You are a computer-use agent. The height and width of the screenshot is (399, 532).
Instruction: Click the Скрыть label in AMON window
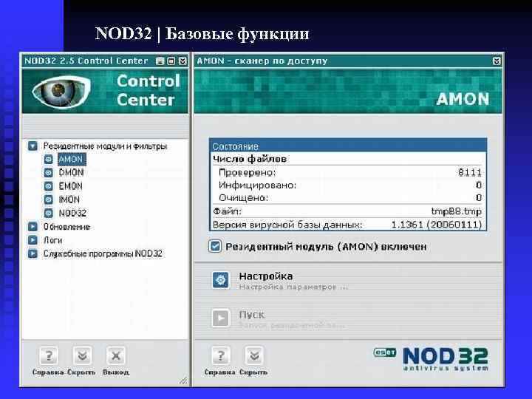coord(253,372)
